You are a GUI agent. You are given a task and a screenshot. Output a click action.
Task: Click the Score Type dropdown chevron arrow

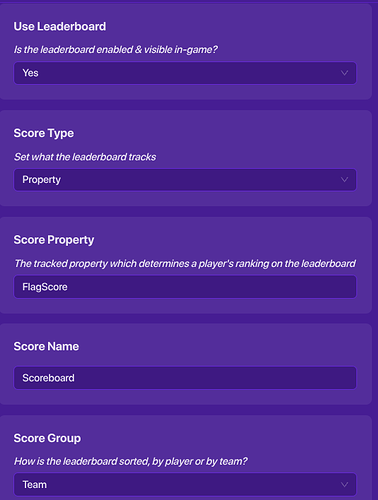tap(344, 180)
